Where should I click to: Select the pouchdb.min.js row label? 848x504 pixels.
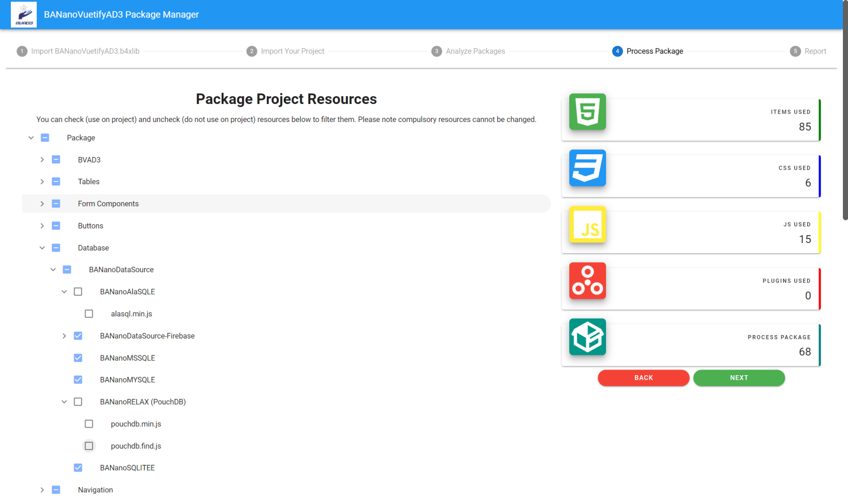tap(136, 424)
